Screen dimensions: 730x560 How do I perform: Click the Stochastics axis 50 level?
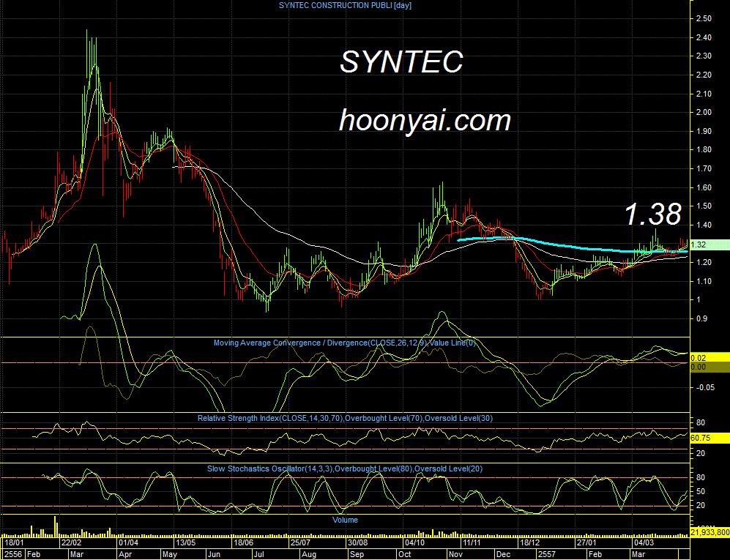pyautogui.click(x=700, y=492)
